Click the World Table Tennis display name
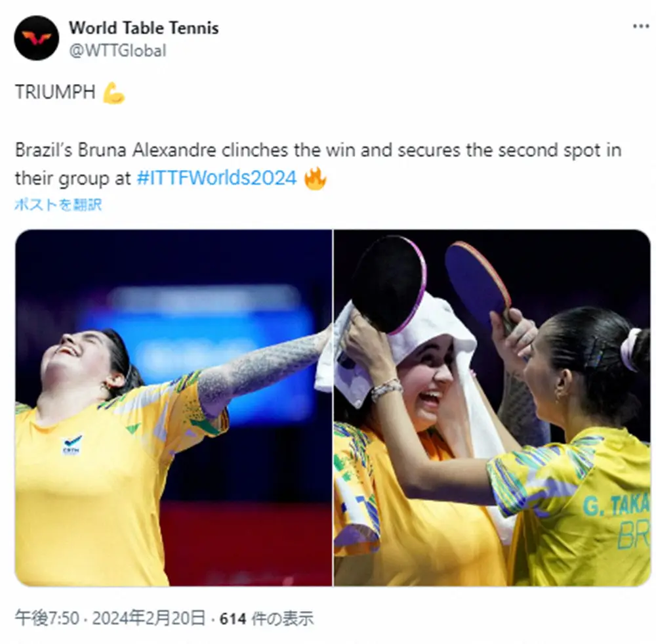 click(144, 28)
